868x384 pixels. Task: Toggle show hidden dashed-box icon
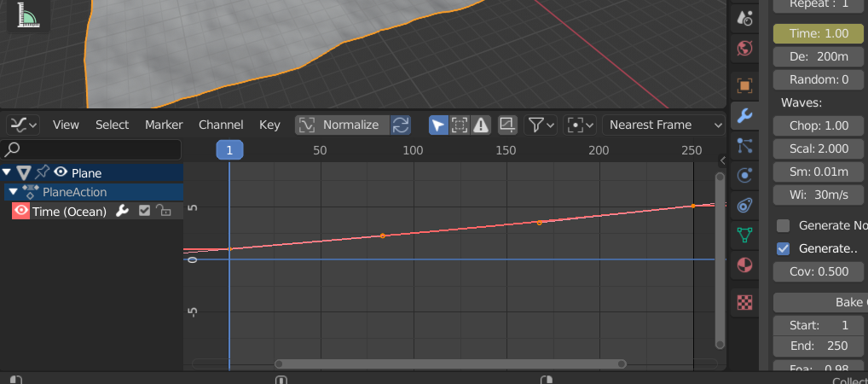click(460, 125)
